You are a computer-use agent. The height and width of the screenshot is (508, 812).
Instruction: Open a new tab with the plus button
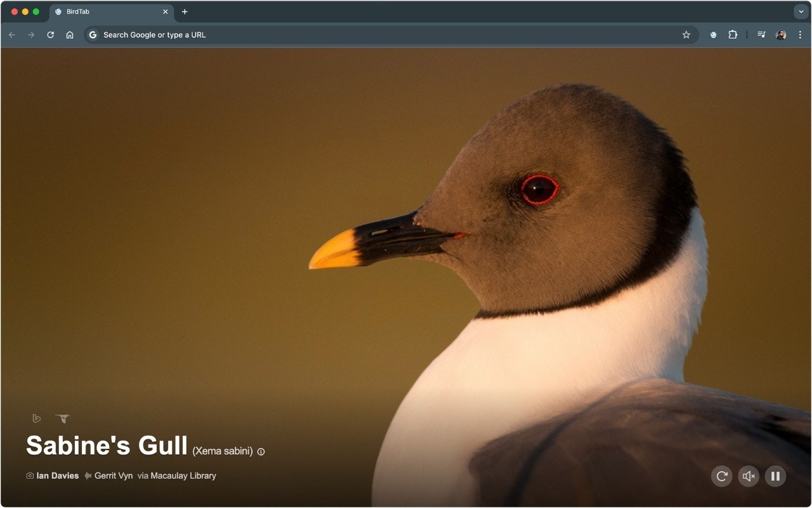point(185,11)
